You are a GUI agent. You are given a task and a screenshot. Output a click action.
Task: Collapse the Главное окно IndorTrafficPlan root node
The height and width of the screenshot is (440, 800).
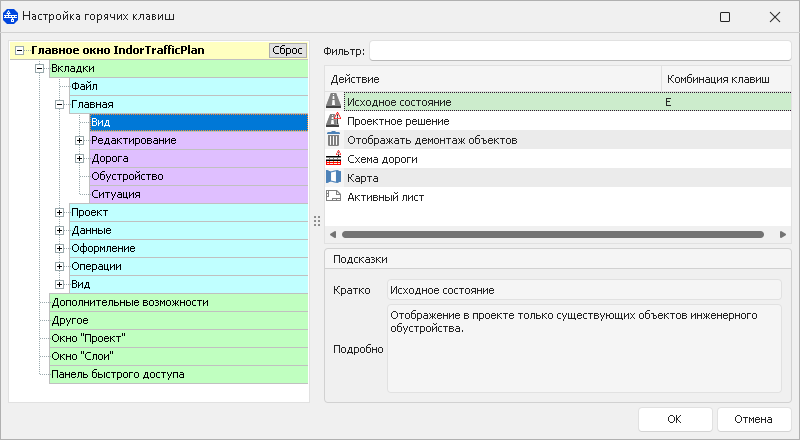(x=21, y=50)
